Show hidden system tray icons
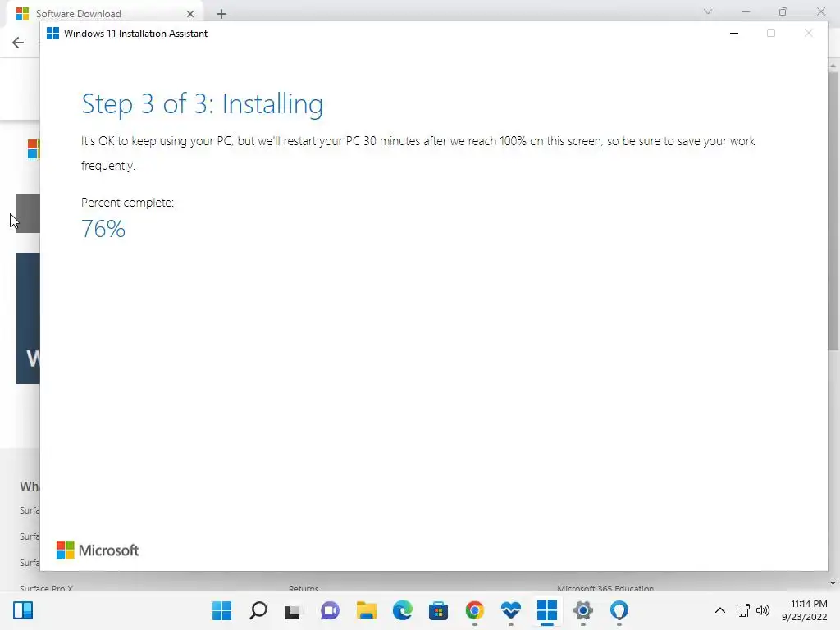This screenshot has width=840, height=630. [x=720, y=610]
